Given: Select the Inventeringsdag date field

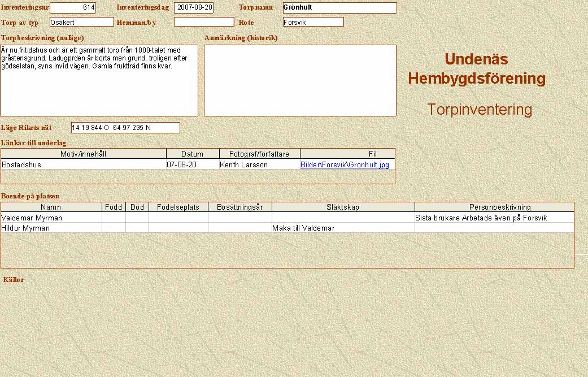Looking at the screenshot, I should coord(194,8).
